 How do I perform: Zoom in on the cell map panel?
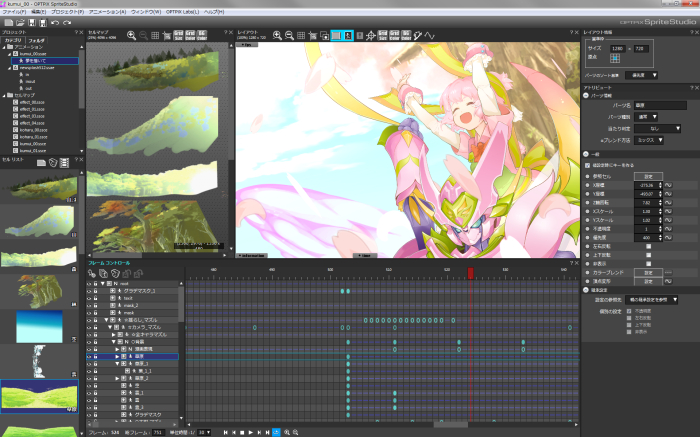coord(131,35)
